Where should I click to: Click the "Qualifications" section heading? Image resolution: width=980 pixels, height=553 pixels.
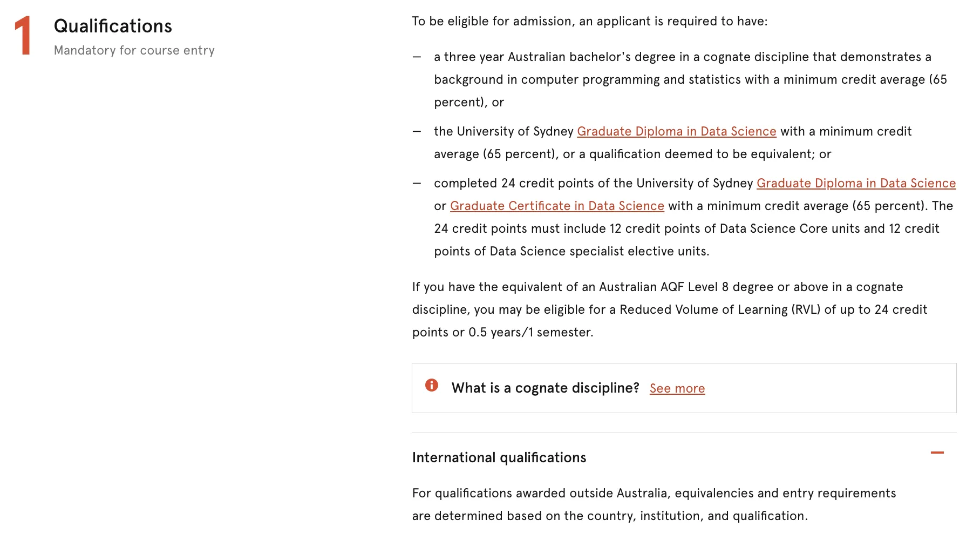pos(113,26)
